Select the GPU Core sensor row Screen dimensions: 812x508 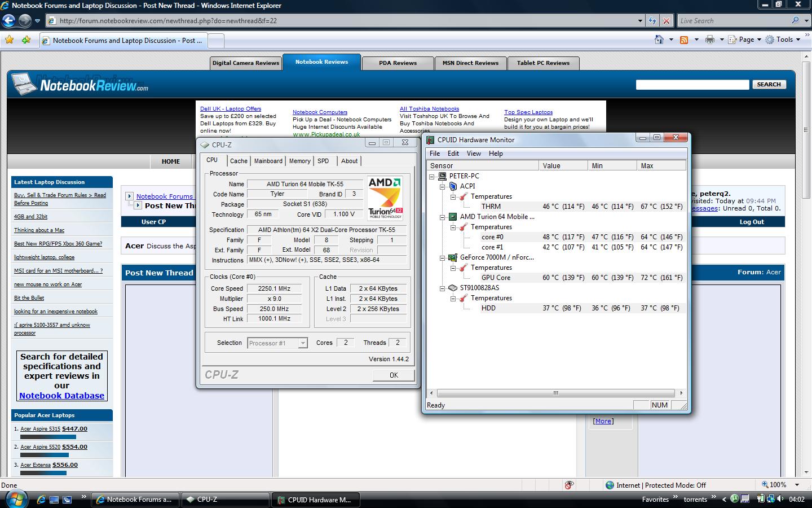[x=557, y=278]
